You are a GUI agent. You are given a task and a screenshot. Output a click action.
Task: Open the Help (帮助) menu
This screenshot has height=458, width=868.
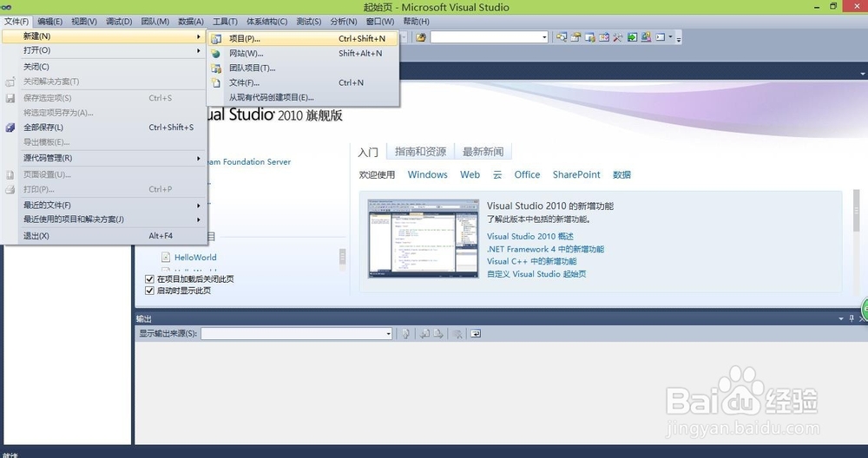point(416,22)
